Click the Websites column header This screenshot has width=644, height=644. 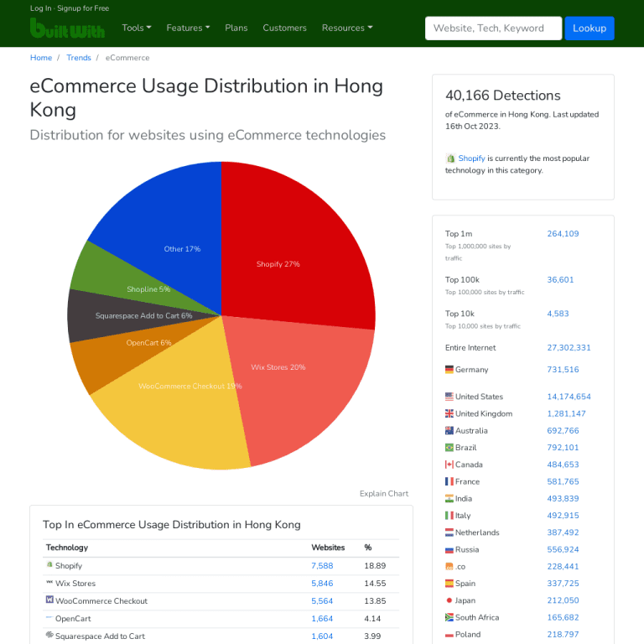point(328,548)
